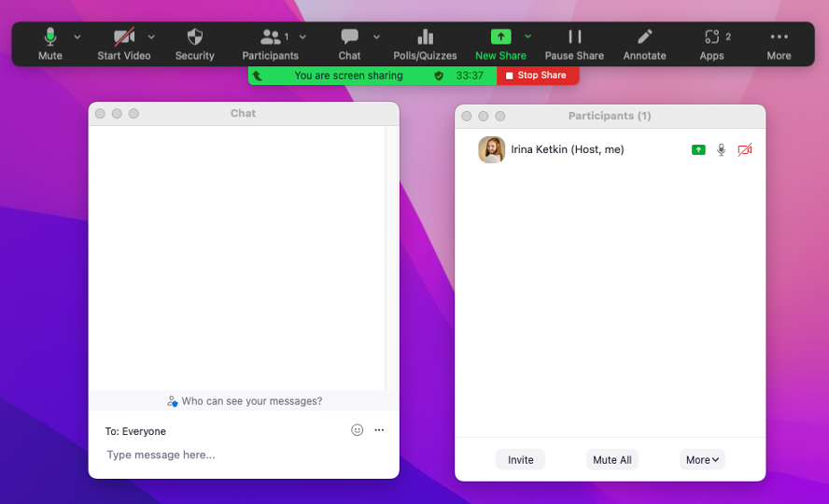Open chat more options ellipsis
The height and width of the screenshot is (504, 829).
379,430
